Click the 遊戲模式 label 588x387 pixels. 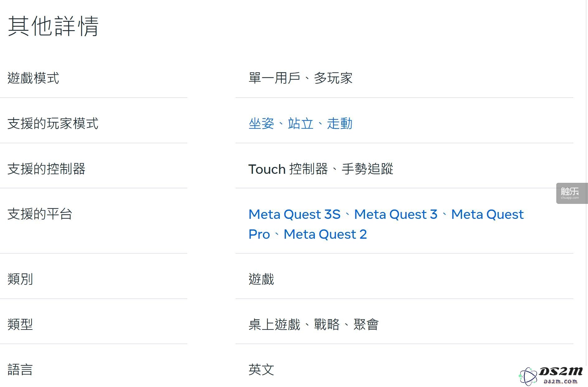(x=33, y=78)
